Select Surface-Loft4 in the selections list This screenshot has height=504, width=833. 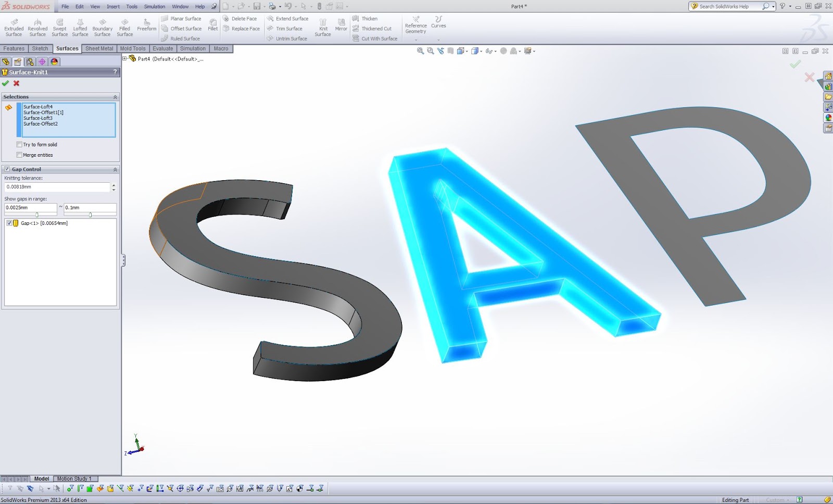38,107
